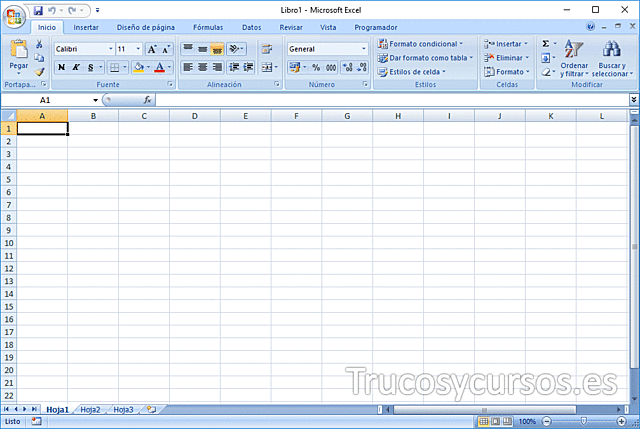Toggle middle vertical alignment
This screenshot has height=429, width=640.
[x=202, y=49]
